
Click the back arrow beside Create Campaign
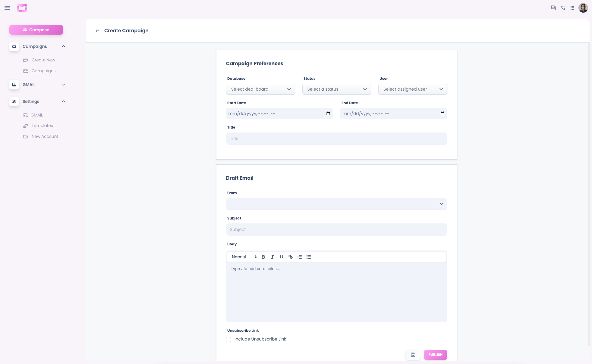click(x=97, y=31)
